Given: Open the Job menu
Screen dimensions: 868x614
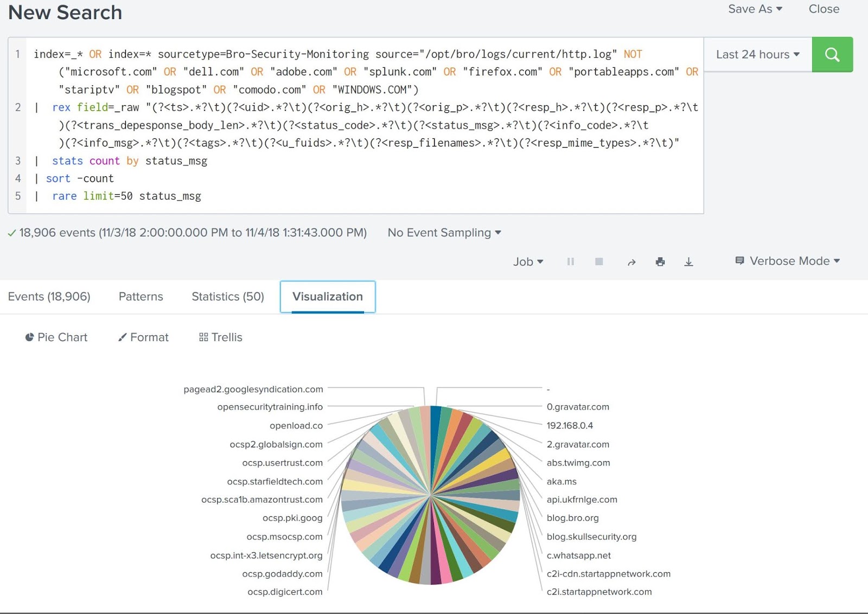Looking at the screenshot, I should [x=527, y=261].
